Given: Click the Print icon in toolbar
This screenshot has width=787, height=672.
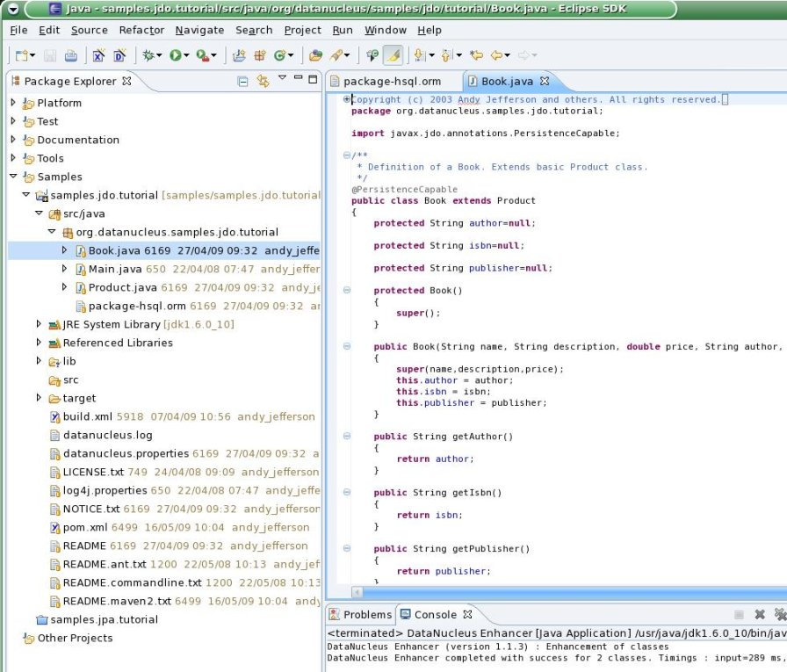Looking at the screenshot, I should coord(70,55).
